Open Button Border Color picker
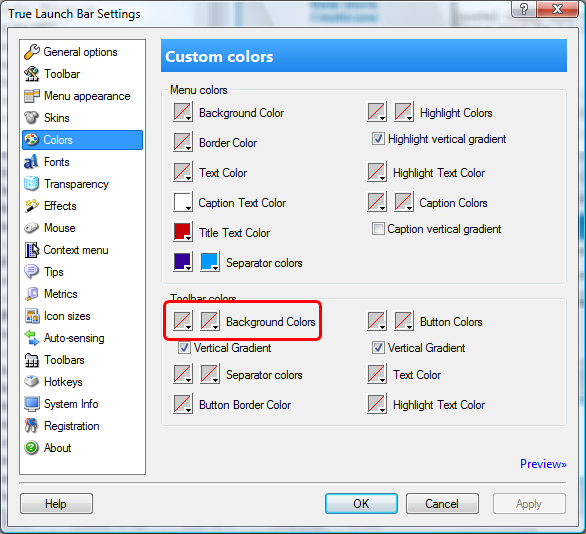 point(183,404)
